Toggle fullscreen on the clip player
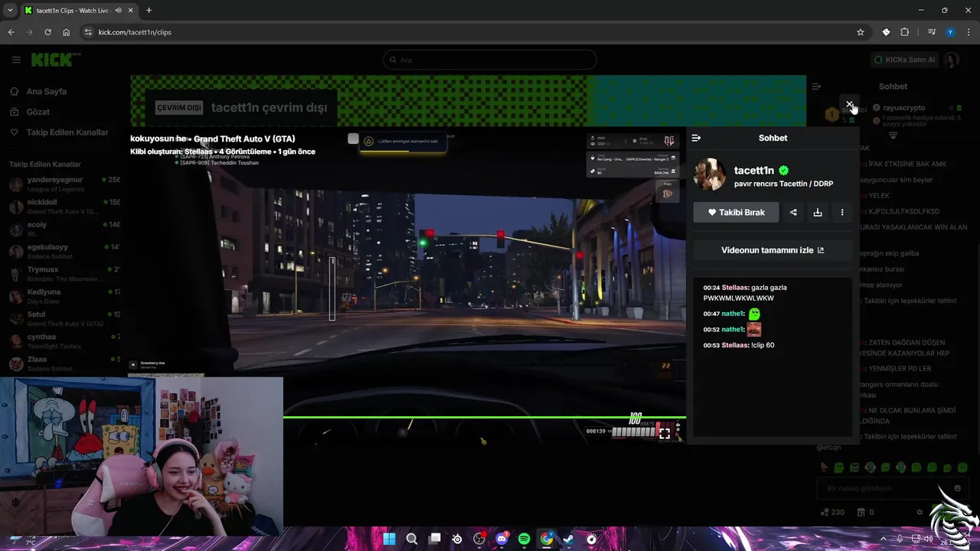The width and height of the screenshot is (980, 551). click(665, 433)
